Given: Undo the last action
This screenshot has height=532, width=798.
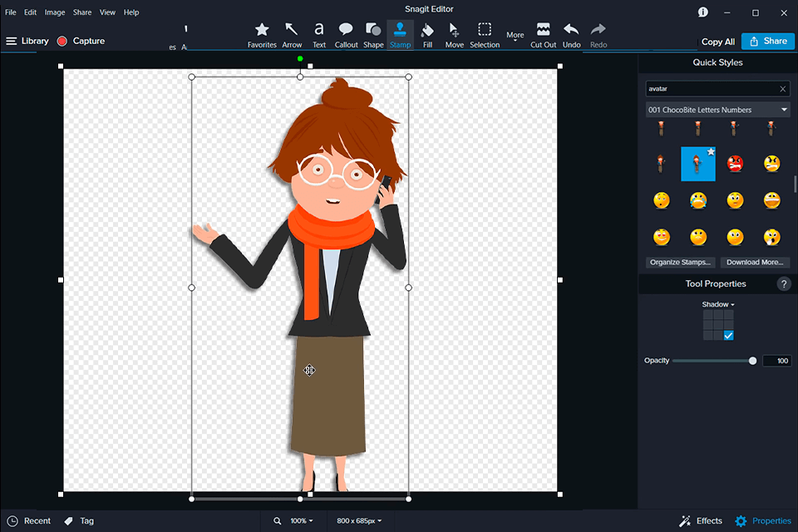Looking at the screenshot, I should 572,35.
